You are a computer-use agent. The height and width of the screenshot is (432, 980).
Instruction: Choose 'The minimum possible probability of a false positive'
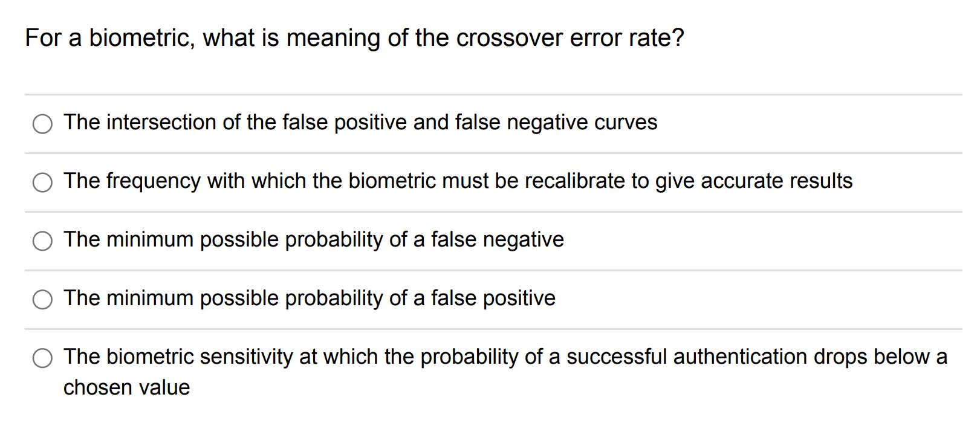pos(42,300)
